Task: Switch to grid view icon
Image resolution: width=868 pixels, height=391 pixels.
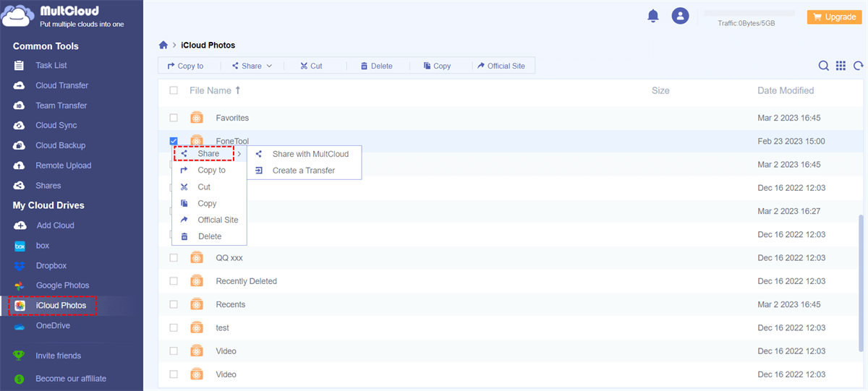Action: pos(841,66)
